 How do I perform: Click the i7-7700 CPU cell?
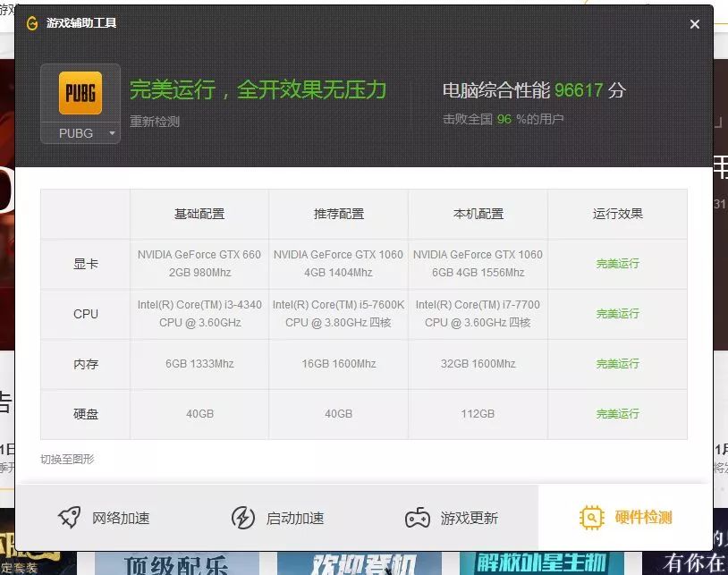pyautogui.click(x=478, y=314)
